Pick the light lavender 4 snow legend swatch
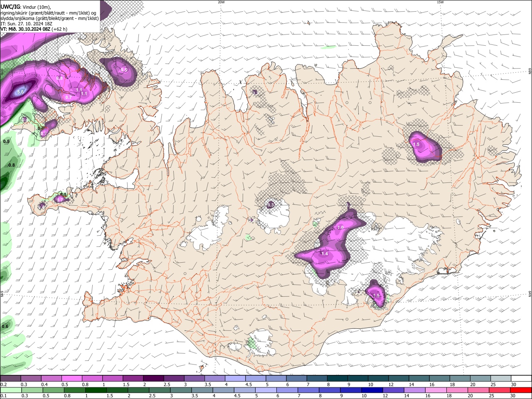The width and height of the screenshot is (532, 399). click(235, 378)
